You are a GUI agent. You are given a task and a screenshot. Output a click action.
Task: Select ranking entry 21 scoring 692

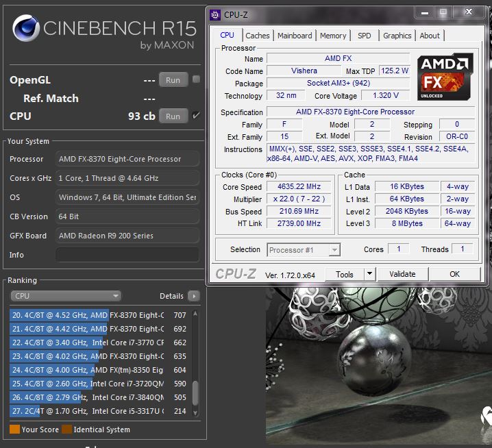tap(99, 329)
